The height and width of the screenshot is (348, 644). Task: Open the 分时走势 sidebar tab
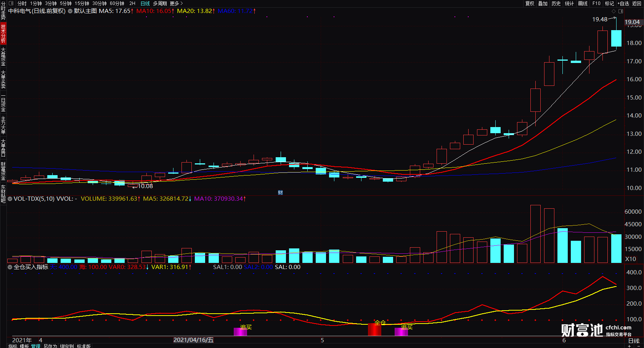tap(3, 11)
